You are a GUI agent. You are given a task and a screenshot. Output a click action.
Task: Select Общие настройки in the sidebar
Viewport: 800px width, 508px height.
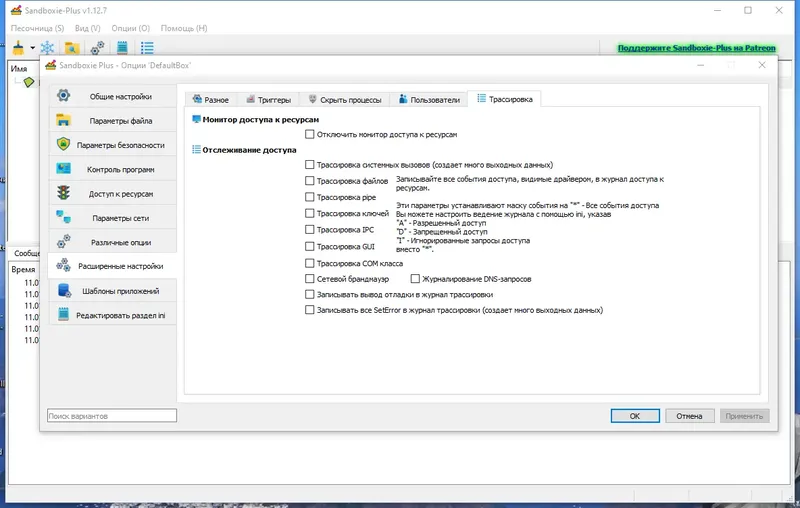click(113, 96)
